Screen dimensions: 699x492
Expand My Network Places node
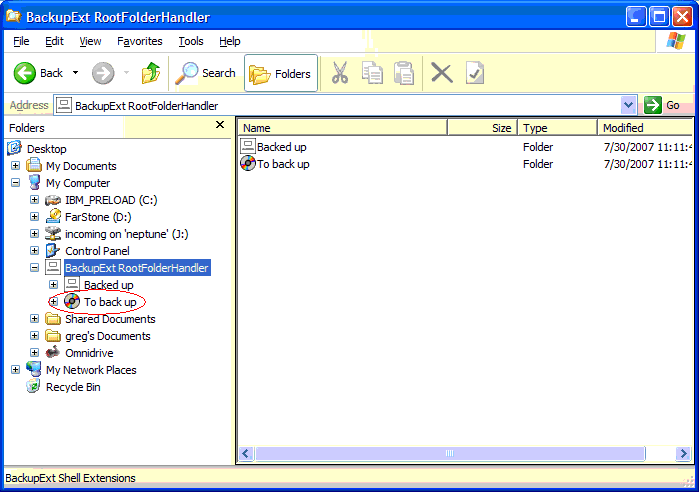coord(16,369)
